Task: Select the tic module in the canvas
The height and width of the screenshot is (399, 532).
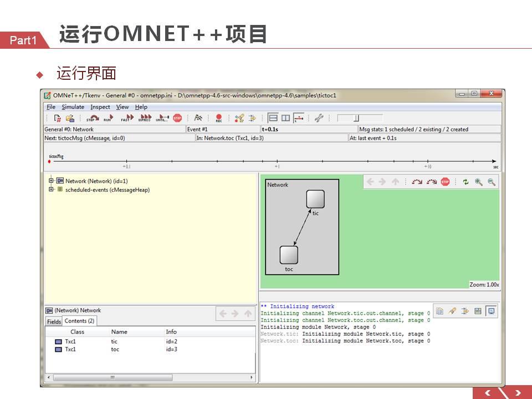Action: point(315,199)
